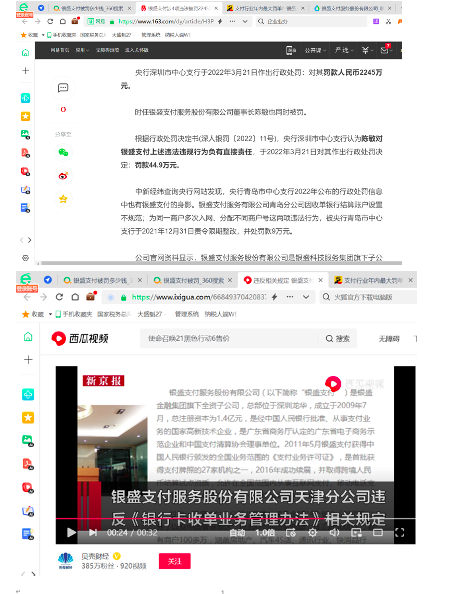Add sidebar app with plus icon upper browser
This screenshot has height=594, width=451.
coord(25,70)
